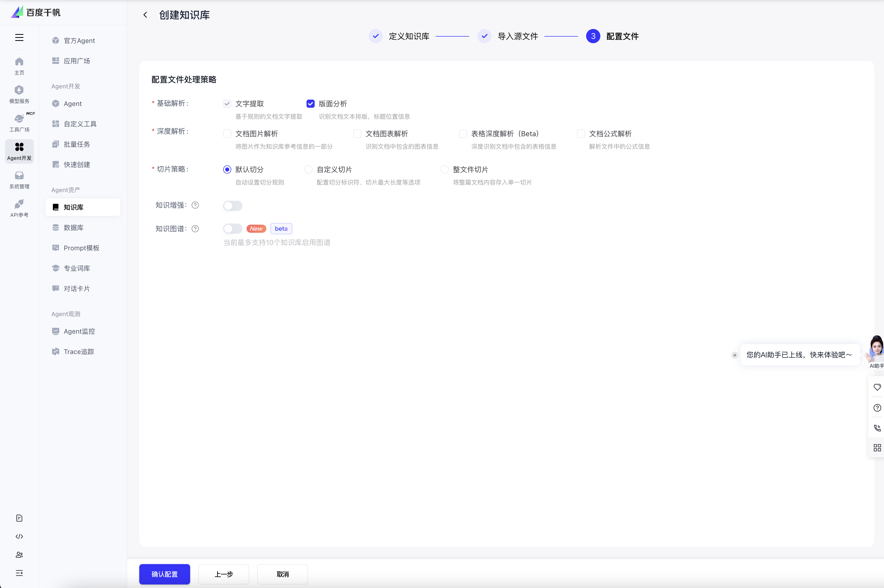The image size is (884, 588).
Task: Click the 确认配置 button
Action: coord(164,574)
